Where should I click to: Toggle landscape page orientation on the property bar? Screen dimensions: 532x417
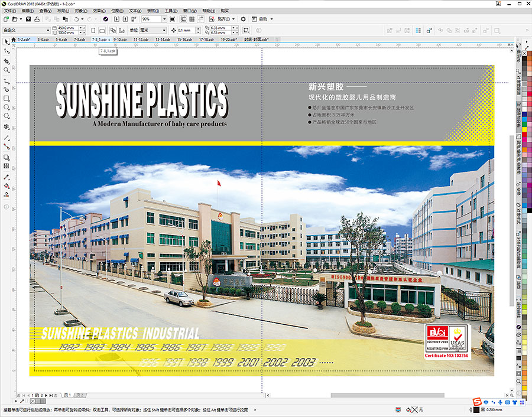[x=102, y=29]
